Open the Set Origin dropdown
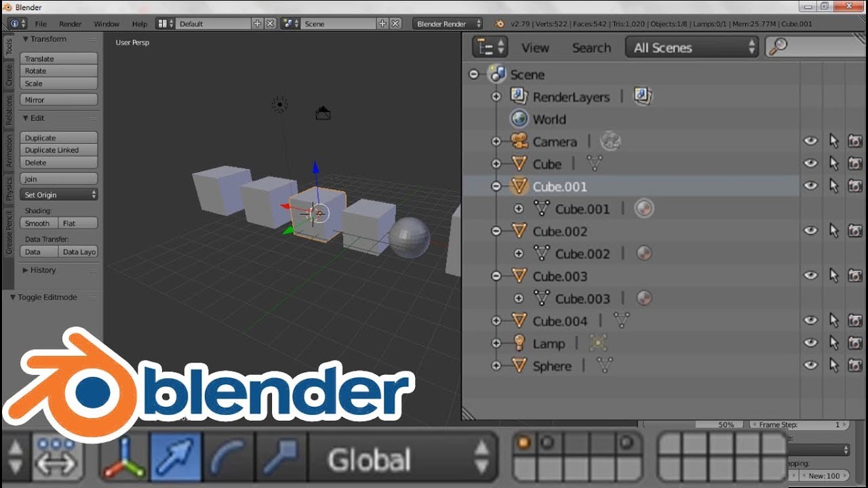The height and width of the screenshot is (488, 868). pos(59,195)
